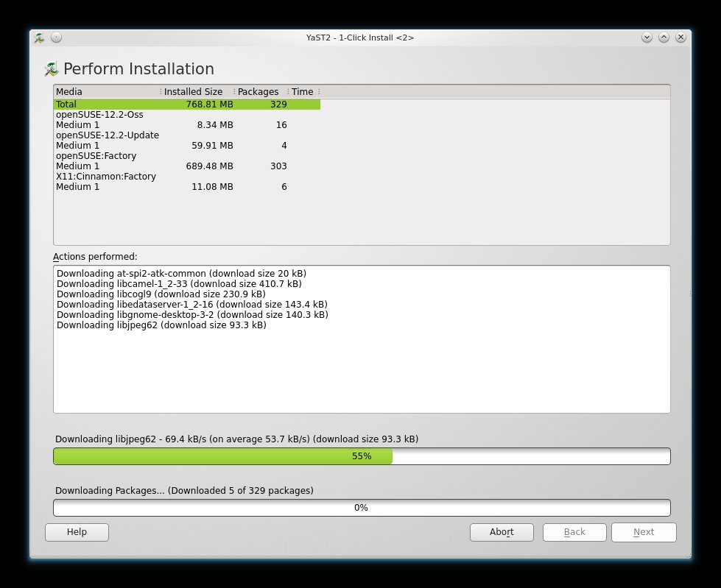721x588 pixels.
Task: Select the Total row in media table
Action: coord(186,105)
